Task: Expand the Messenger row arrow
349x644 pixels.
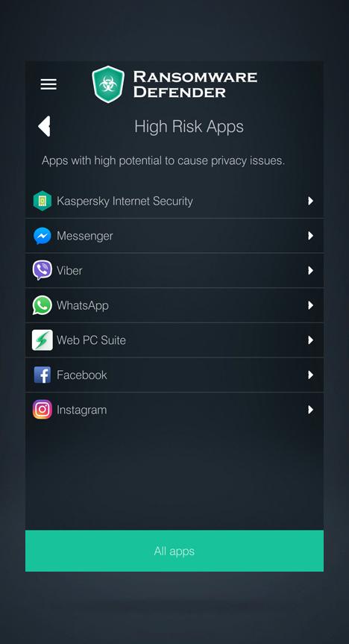Action: pyautogui.click(x=311, y=236)
